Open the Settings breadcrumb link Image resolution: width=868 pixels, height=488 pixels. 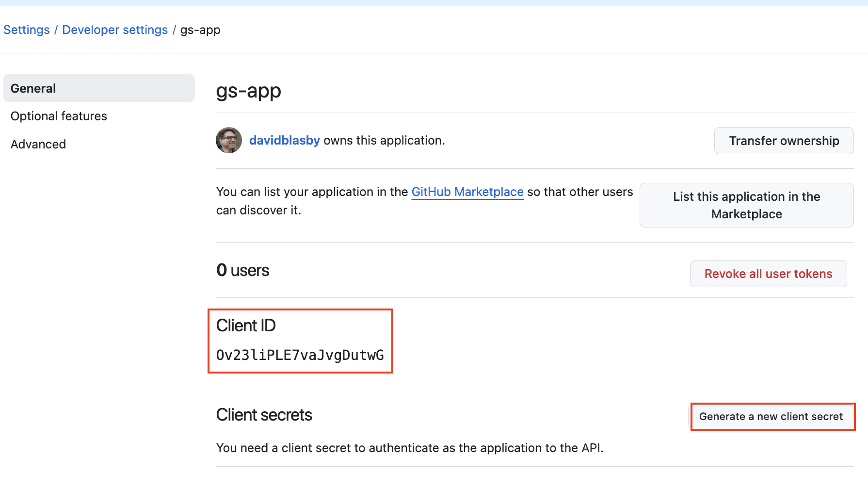tap(27, 30)
